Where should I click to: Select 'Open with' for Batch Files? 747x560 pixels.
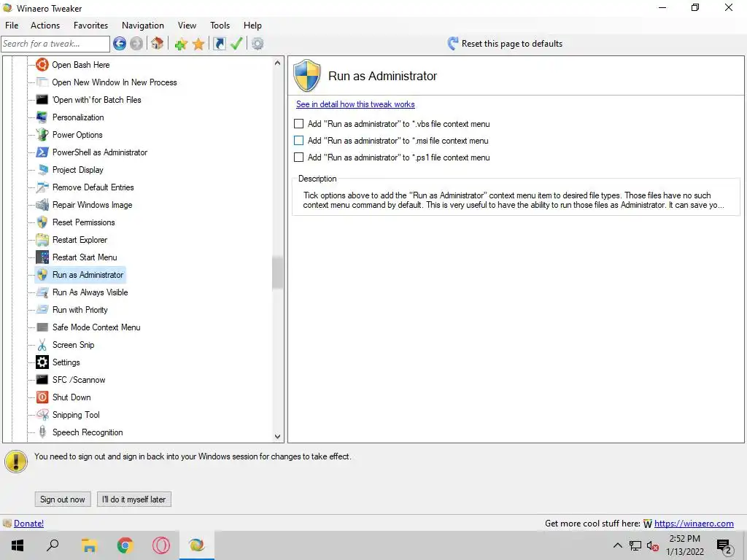pos(97,99)
